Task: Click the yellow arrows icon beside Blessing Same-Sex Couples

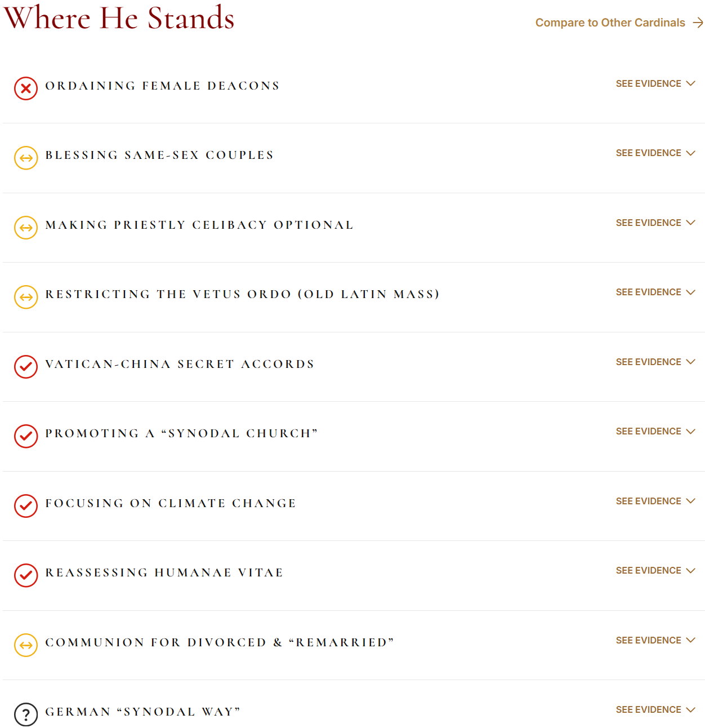Action: [x=26, y=158]
